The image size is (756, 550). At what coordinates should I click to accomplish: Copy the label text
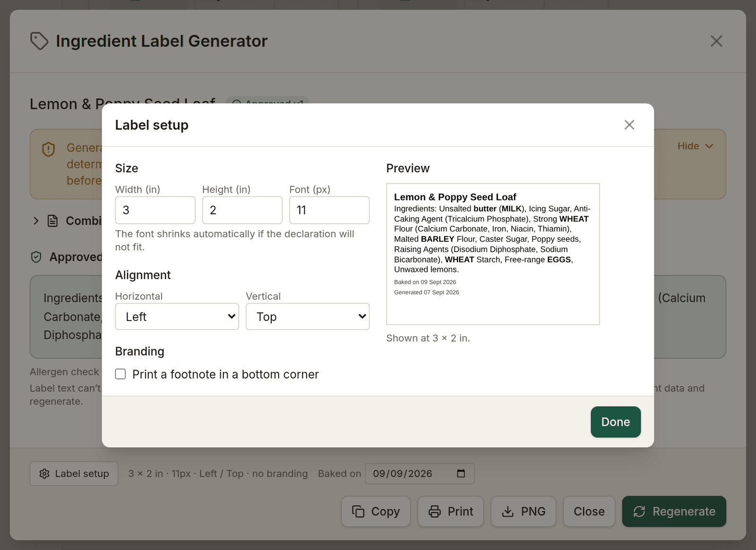376,511
